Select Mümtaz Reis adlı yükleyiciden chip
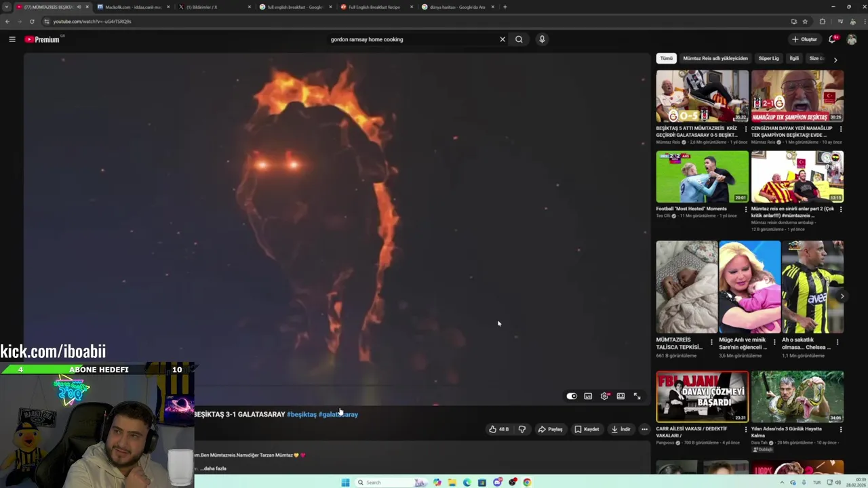Viewport: 868px width, 488px height. tap(715, 58)
